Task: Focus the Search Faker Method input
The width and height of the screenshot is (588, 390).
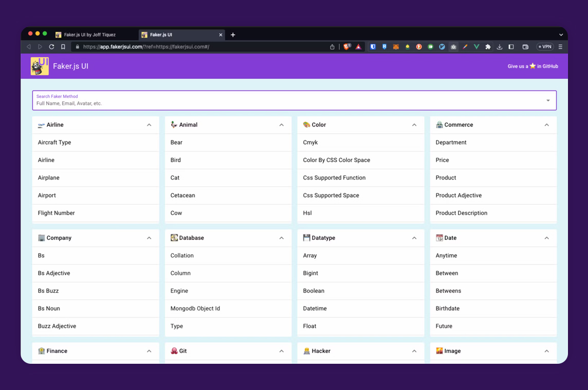Action: (295, 100)
